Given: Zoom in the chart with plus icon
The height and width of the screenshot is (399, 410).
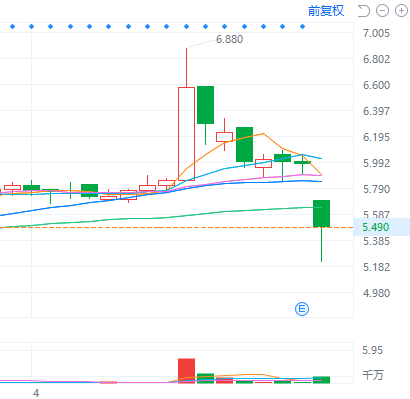Looking at the screenshot, I should click(x=401, y=11).
